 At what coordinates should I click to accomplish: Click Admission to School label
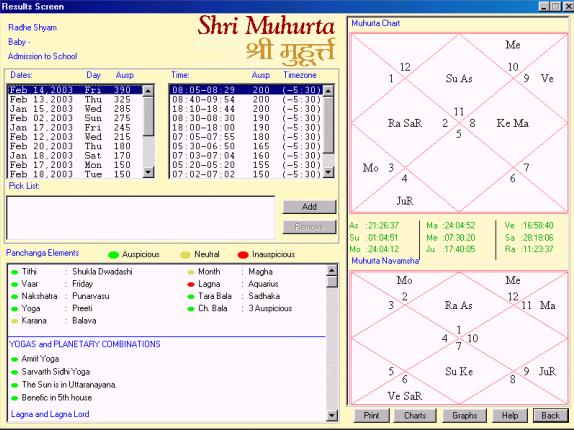[42, 56]
